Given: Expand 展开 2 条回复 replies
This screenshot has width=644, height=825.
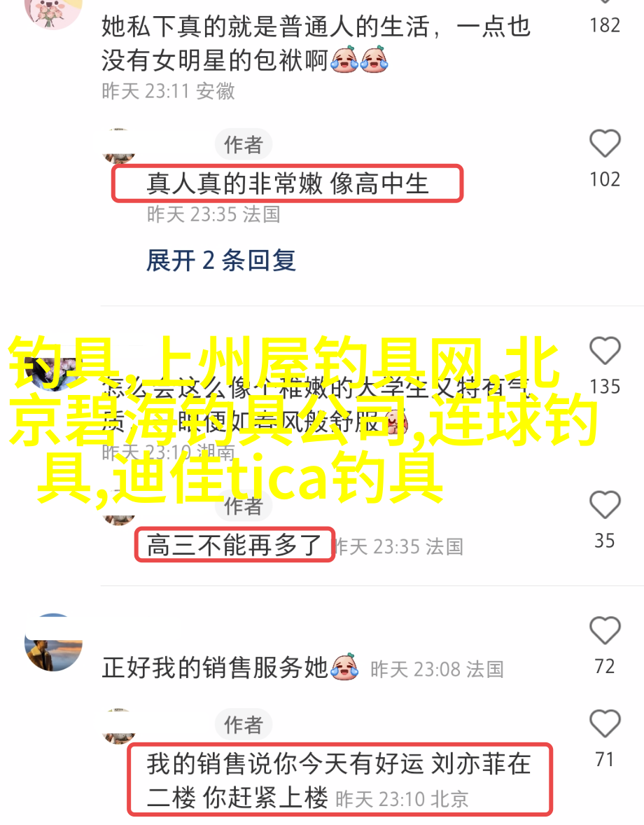Looking at the screenshot, I should point(220,261).
